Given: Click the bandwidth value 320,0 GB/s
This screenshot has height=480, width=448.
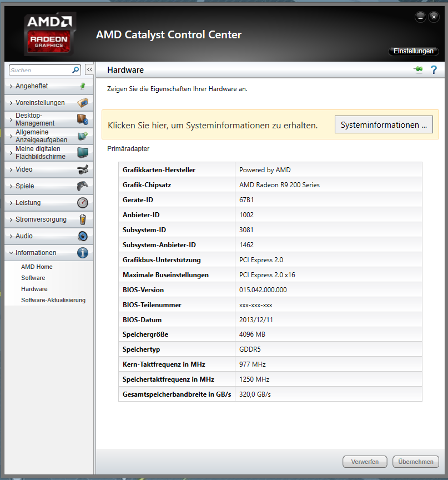Looking at the screenshot, I should coord(255,394).
